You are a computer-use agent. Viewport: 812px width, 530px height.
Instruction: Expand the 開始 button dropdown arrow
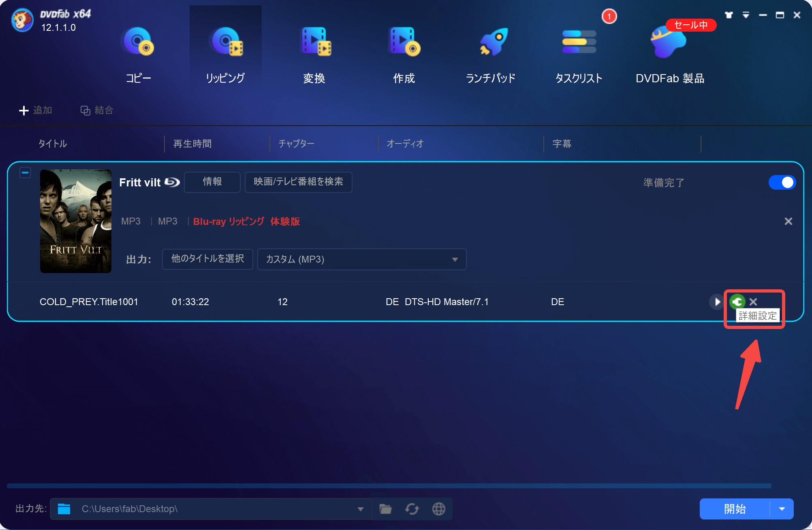pyautogui.click(x=782, y=509)
